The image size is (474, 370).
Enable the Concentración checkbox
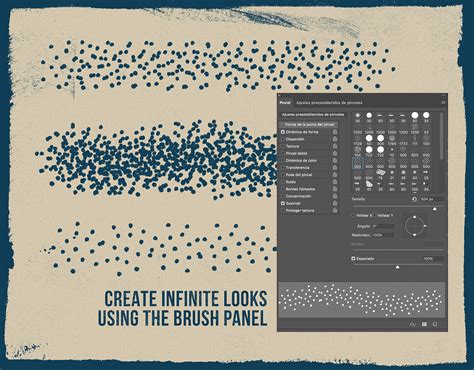point(283,196)
